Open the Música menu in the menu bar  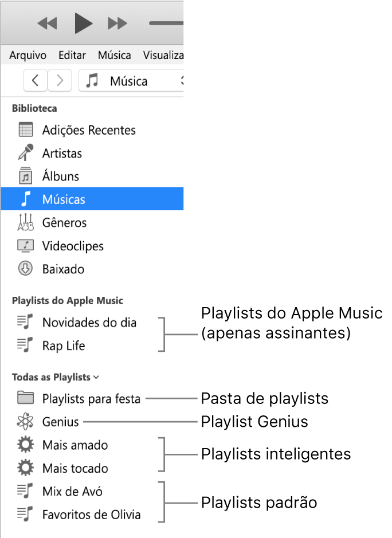pyautogui.click(x=114, y=56)
